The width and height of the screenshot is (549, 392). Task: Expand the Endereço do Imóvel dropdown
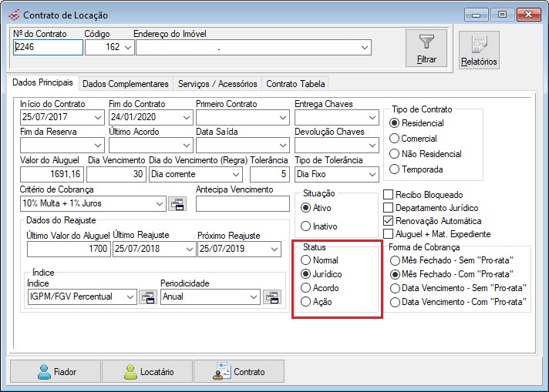point(364,48)
